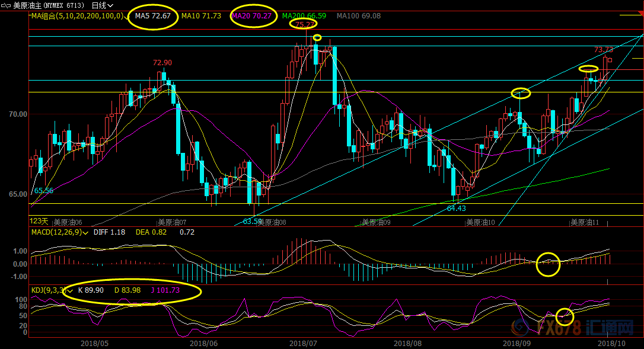Open the 日线 timeframe dropdown

pyautogui.click(x=103, y=5)
